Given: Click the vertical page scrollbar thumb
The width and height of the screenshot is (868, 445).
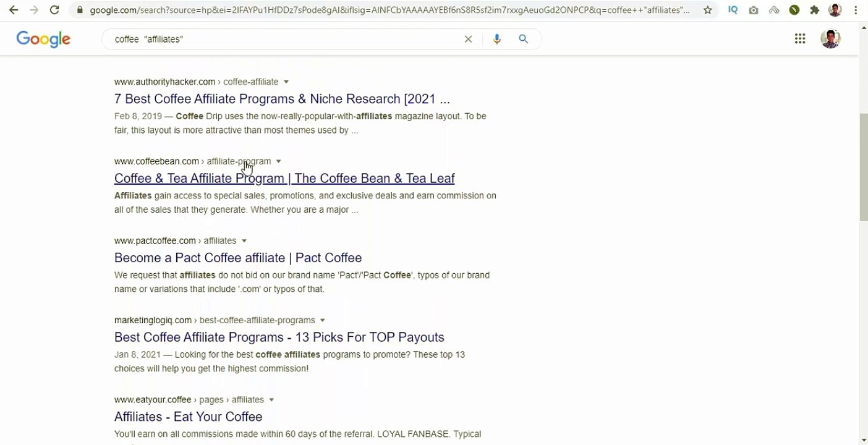Looking at the screenshot, I should pos(863,167).
